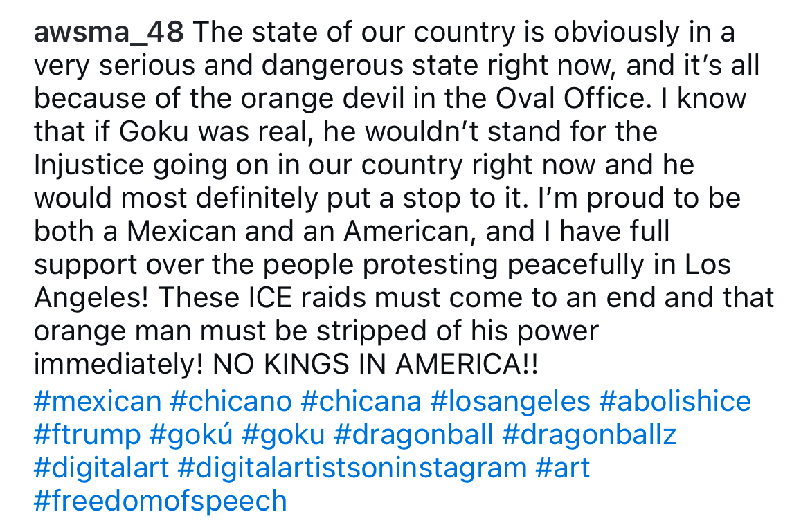Open the #ftrump hashtag
Image resolution: width=810 pixels, height=532 pixels.
87,434
